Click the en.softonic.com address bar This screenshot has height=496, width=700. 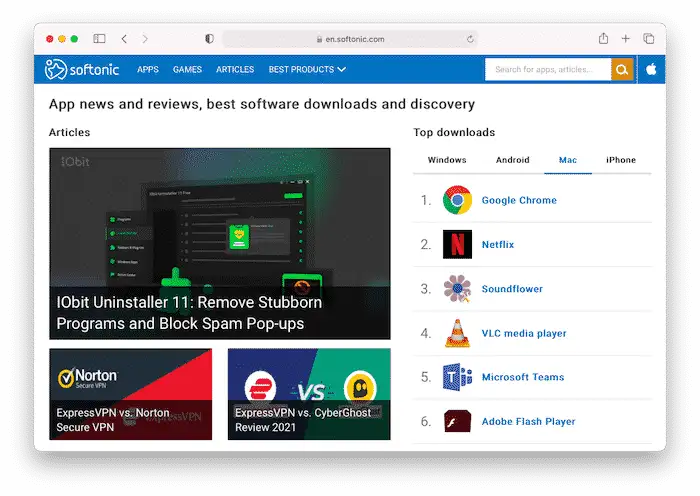(x=350, y=39)
